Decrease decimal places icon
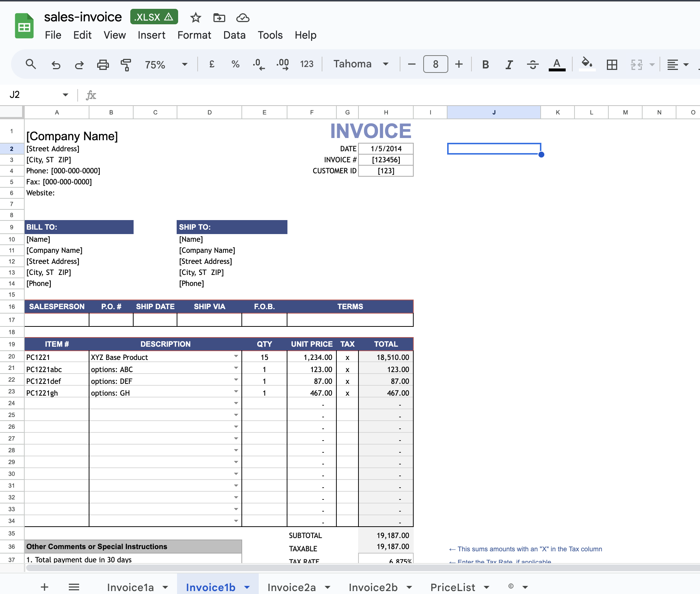 tap(259, 64)
